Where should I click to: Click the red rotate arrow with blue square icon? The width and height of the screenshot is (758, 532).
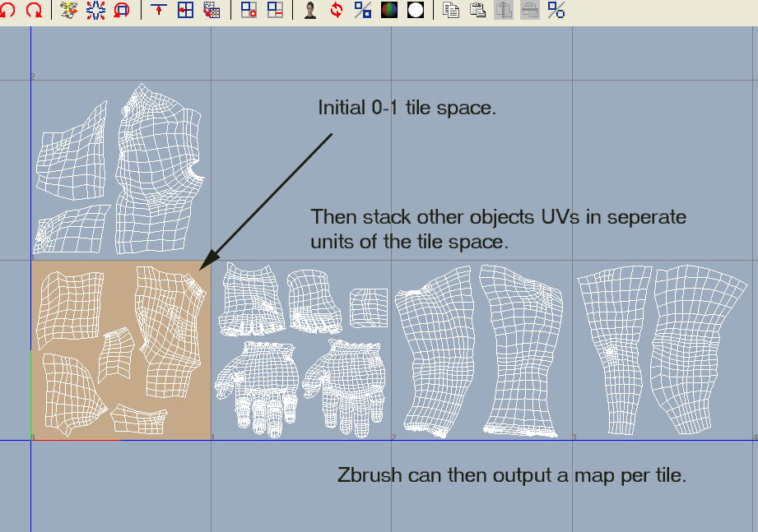coord(122,10)
